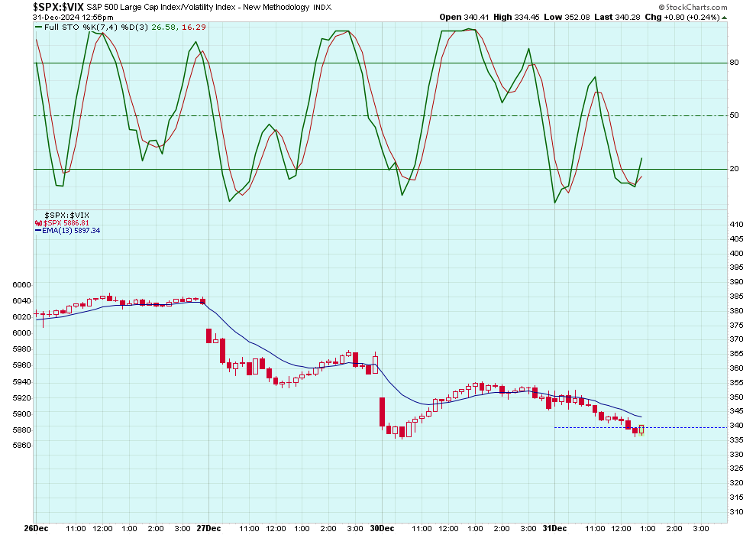Click the EMA(13) 5897.34 legend entry
The height and width of the screenshot is (535, 756).
(71, 231)
